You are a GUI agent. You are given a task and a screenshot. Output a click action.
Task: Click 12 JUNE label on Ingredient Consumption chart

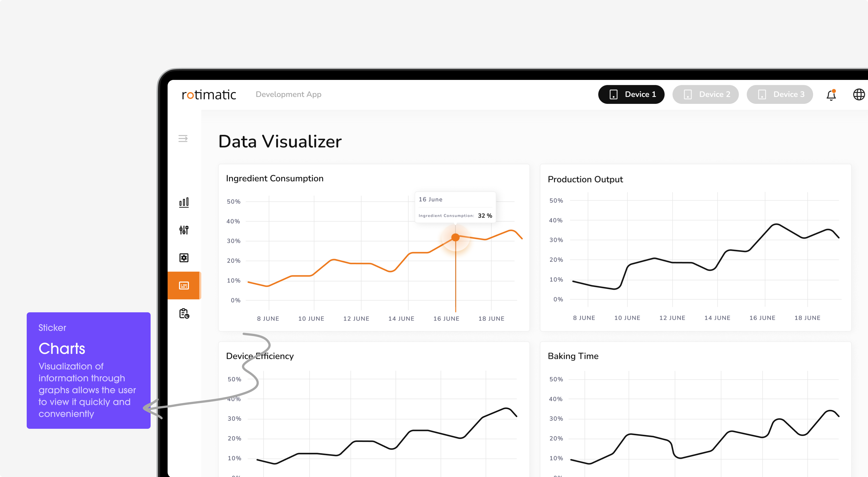point(356,319)
